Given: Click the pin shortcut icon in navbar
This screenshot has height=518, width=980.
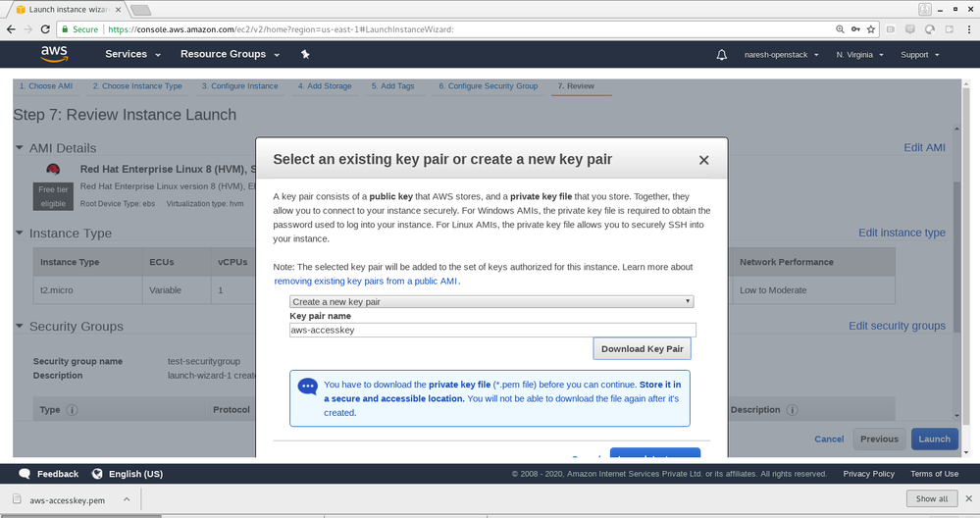Looking at the screenshot, I should click(305, 55).
